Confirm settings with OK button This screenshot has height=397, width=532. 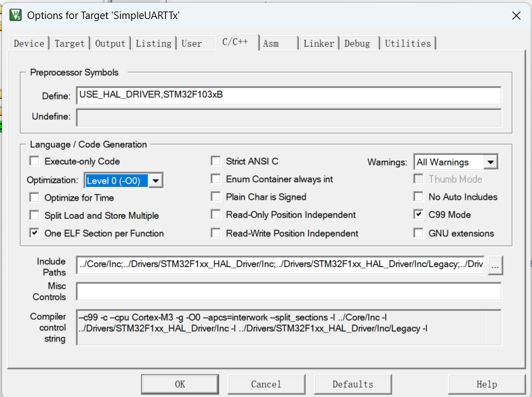pos(180,384)
